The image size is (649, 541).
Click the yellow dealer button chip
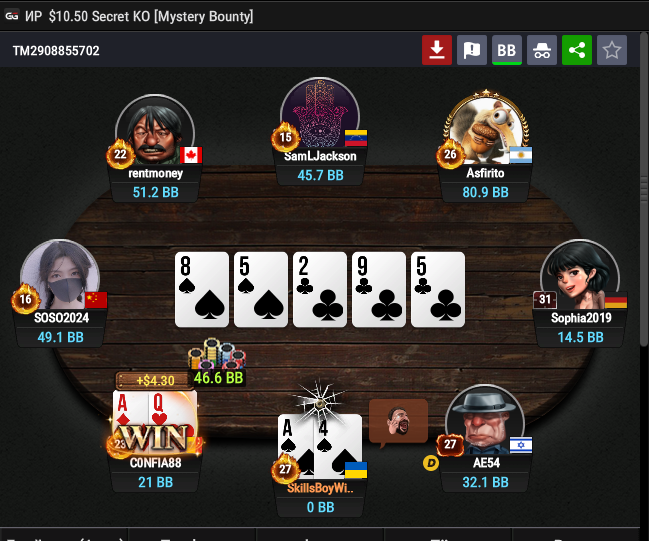click(x=430, y=463)
